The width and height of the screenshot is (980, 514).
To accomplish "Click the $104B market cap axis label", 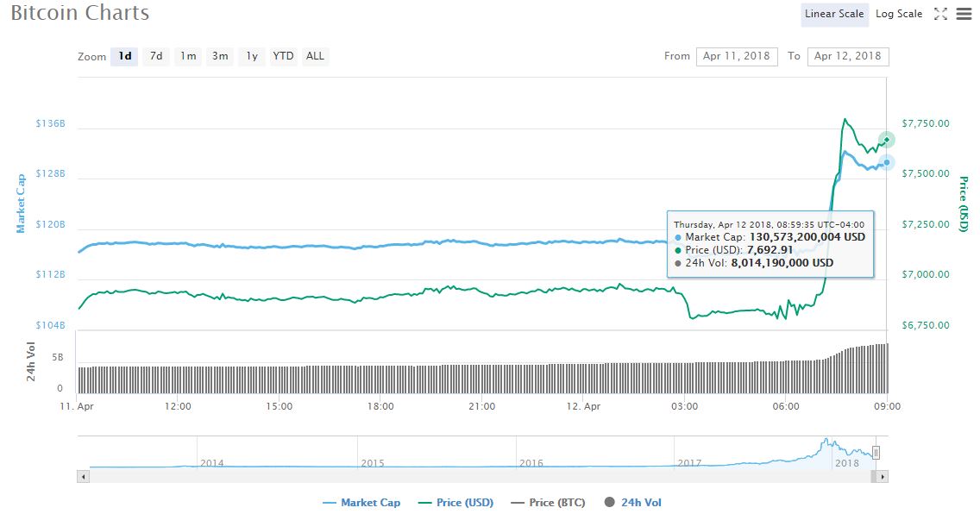I will [50, 325].
